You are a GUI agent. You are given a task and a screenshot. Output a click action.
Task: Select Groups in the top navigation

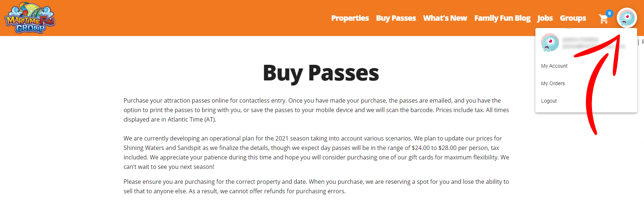(x=573, y=18)
